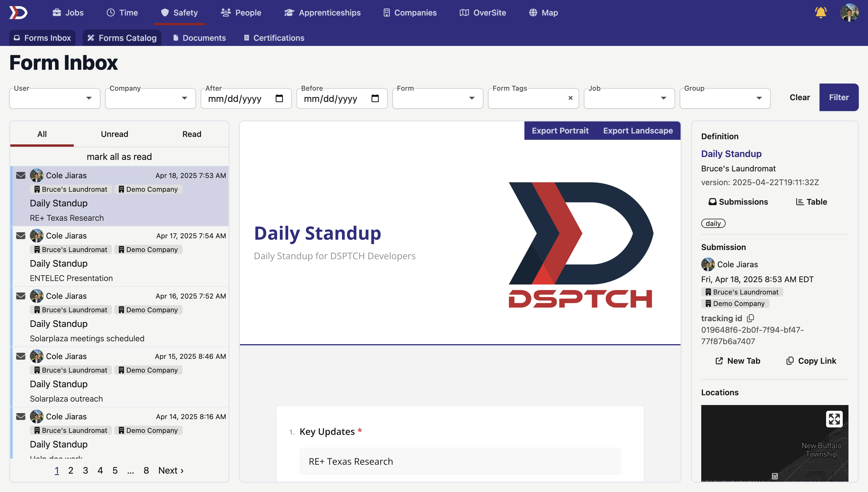This screenshot has height=492, width=868.
Task: Open the Safety menu
Action: tap(179, 13)
